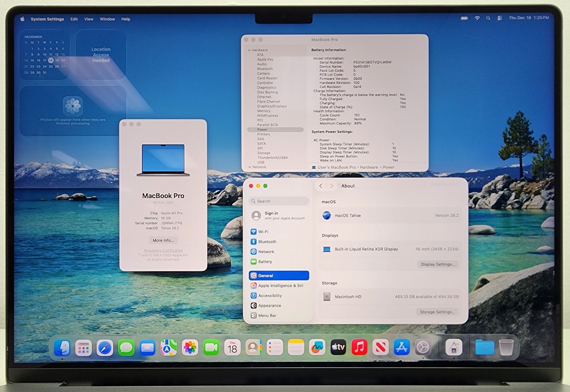Click the Location Access Needed widget
570x392 pixels.
pos(101,54)
